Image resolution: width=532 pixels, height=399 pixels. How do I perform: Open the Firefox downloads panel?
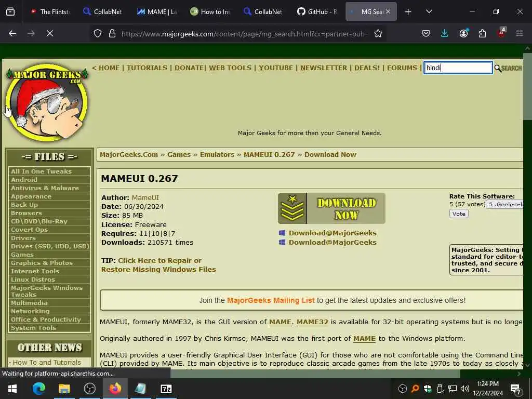tap(445, 33)
